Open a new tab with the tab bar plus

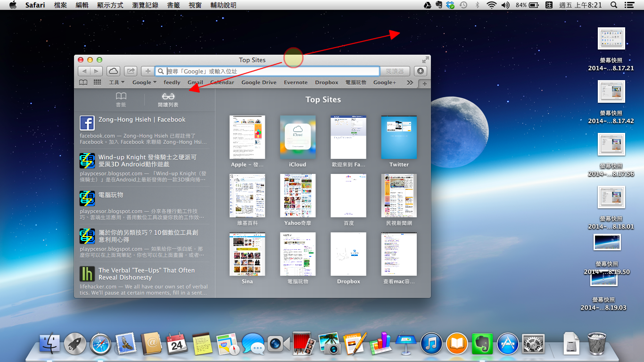pyautogui.click(x=425, y=83)
